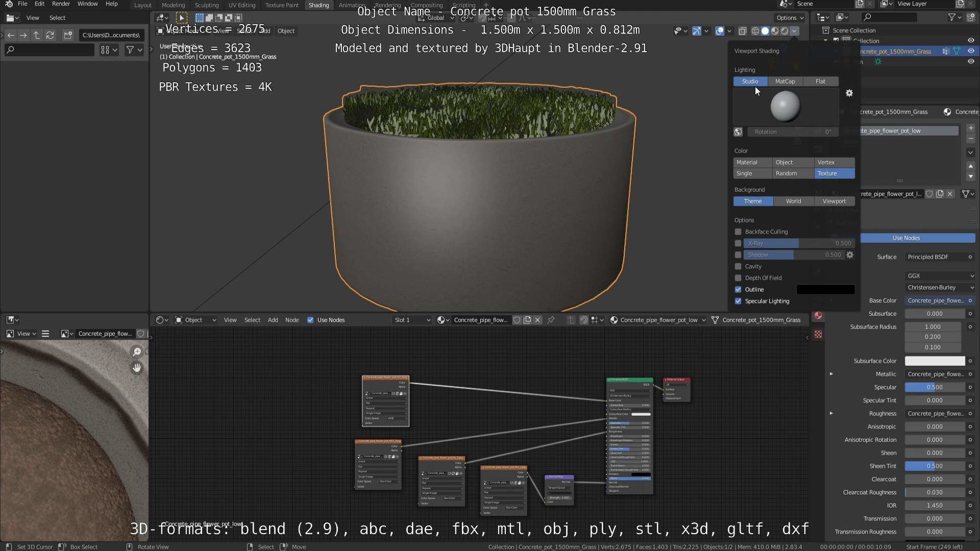The width and height of the screenshot is (980, 551).
Task: Pin the node tree with pin icon
Action: [x=551, y=320]
